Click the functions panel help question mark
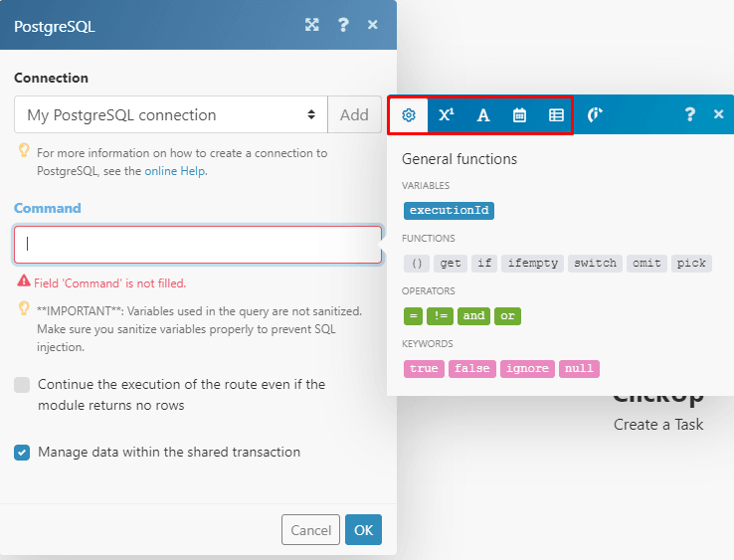 pyautogui.click(x=689, y=115)
